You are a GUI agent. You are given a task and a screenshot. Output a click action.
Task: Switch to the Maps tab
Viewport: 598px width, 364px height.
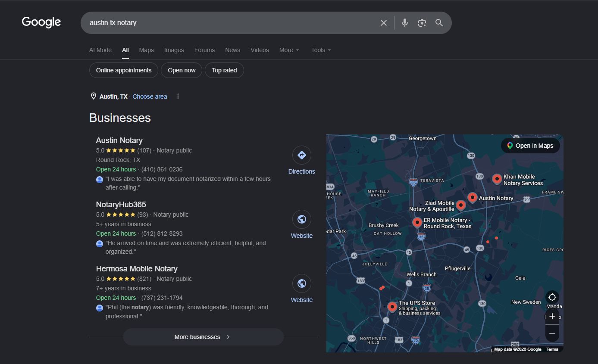(x=146, y=50)
